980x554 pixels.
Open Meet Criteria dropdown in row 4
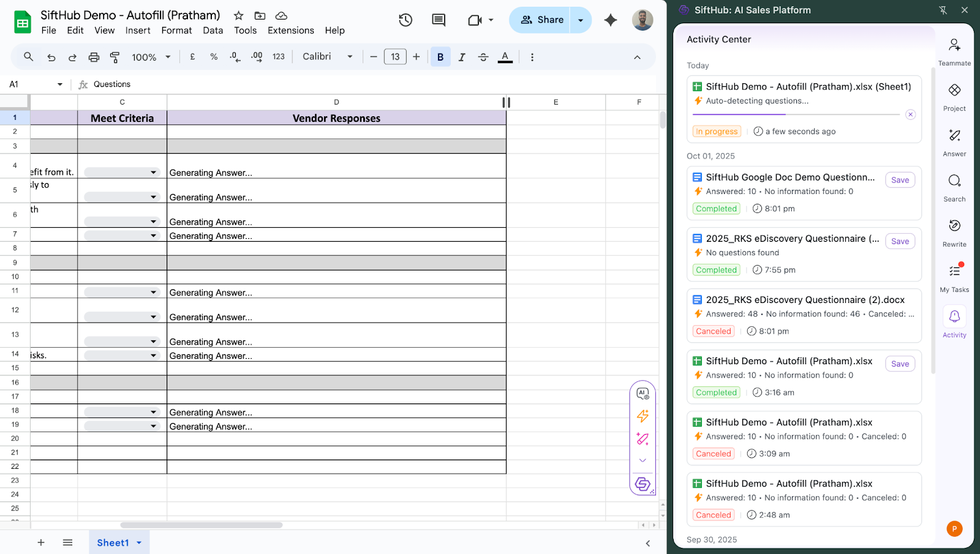153,173
